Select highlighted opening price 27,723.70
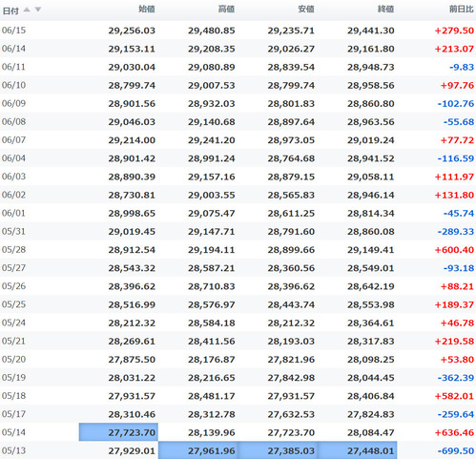Viewport: 476px width, 459px height. [x=118, y=432]
